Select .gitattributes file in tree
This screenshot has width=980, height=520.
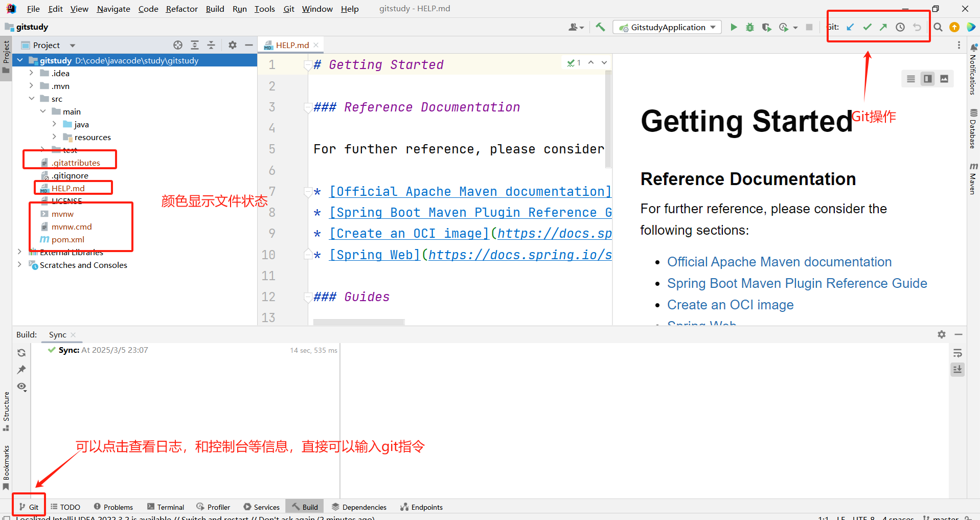(76, 163)
